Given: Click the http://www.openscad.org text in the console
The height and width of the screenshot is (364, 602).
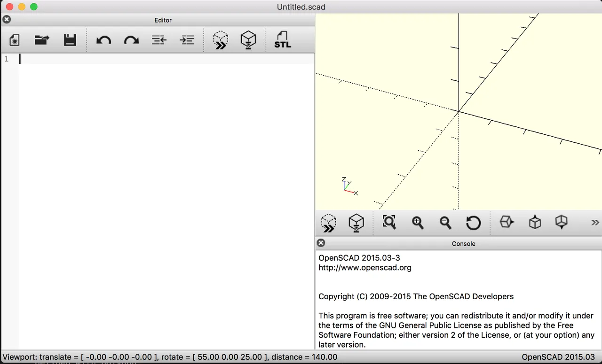Looking at the screenshot, I should (x=365, y=268).
